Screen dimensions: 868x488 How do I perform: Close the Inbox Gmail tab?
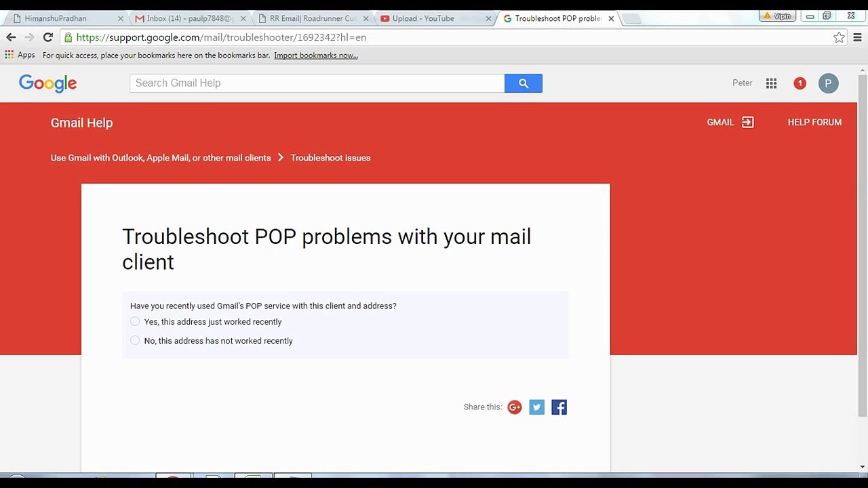point(244,18)
